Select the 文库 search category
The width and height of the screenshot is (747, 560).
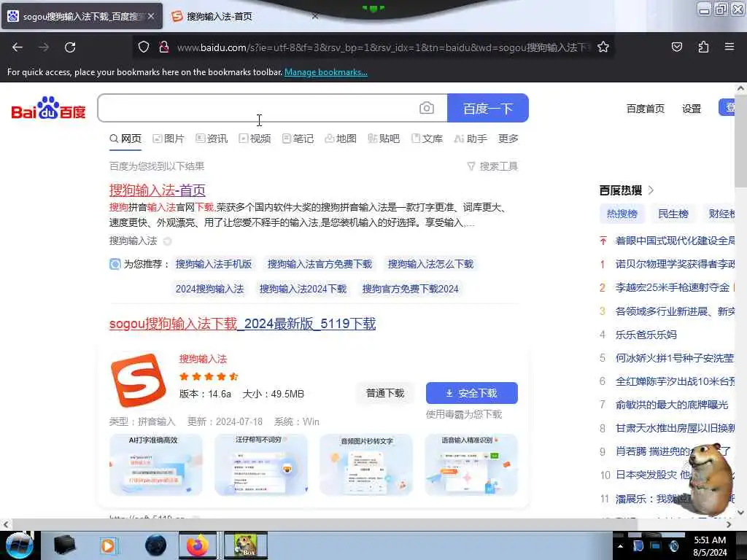(x=427, y=139)
